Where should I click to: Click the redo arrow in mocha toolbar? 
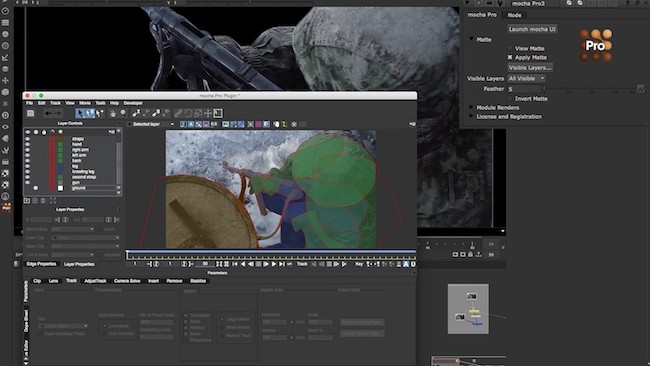(58, 113)
